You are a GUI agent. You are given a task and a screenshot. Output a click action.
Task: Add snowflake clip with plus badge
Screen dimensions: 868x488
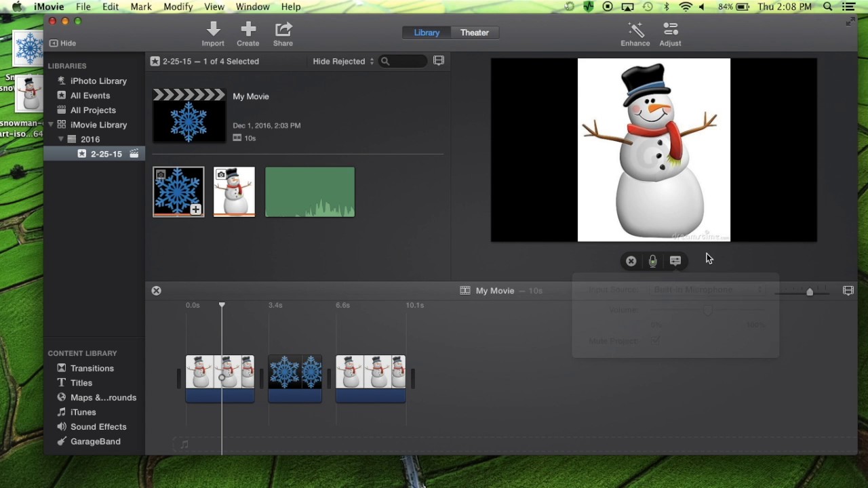click(x=195, y=209)
